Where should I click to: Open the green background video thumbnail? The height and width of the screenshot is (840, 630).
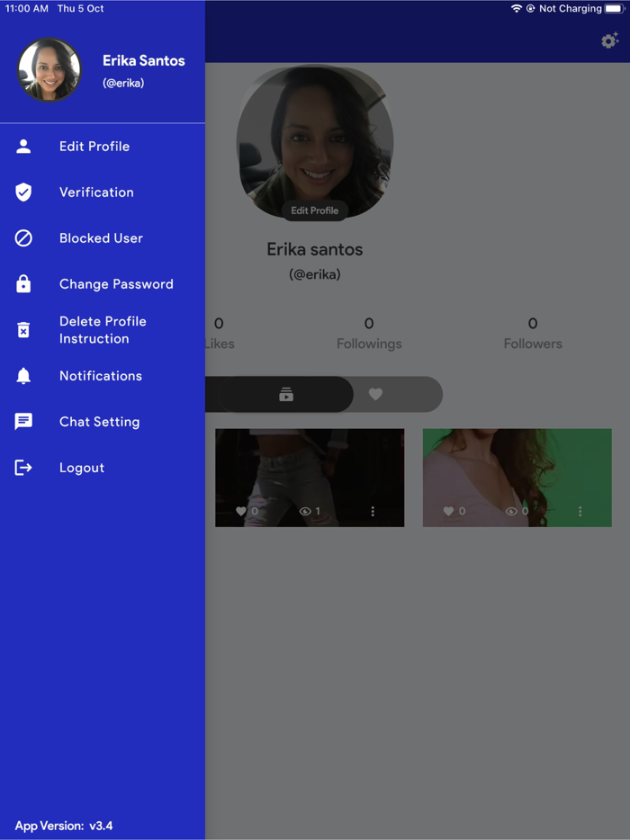click(x=517, y=478)
